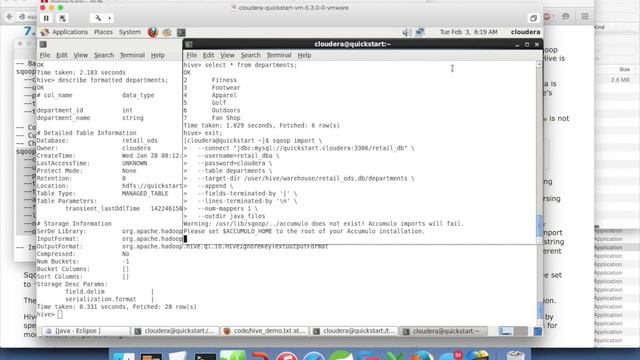Open the browser hamburger menu at top right
The height and width of the screenshot is (360, 640).
point(584,16)
